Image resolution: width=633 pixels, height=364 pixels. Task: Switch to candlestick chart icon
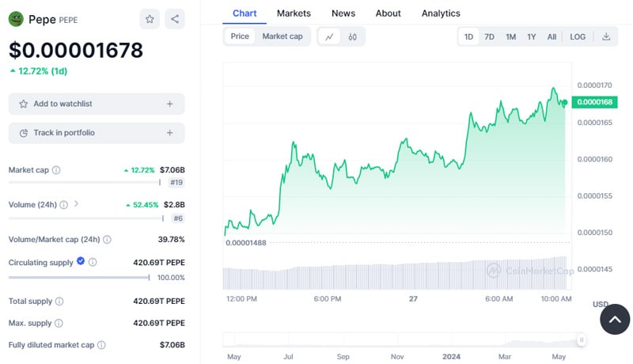(x=352, y=36)
